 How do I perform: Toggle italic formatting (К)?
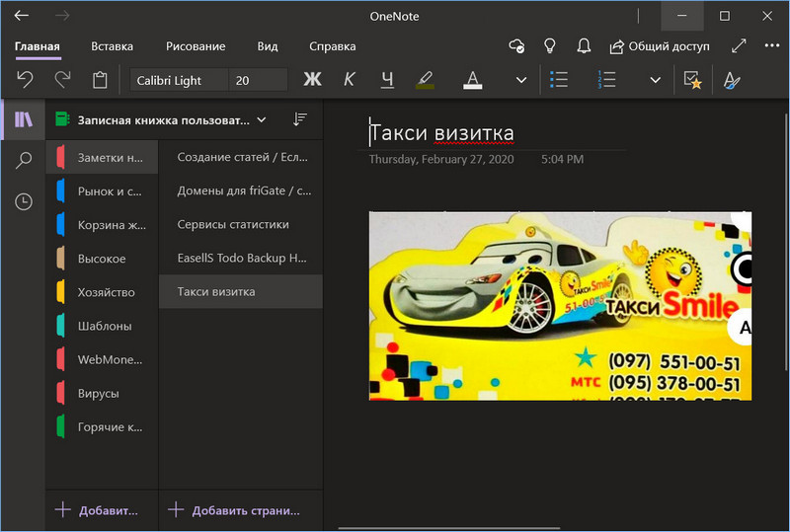349,80
